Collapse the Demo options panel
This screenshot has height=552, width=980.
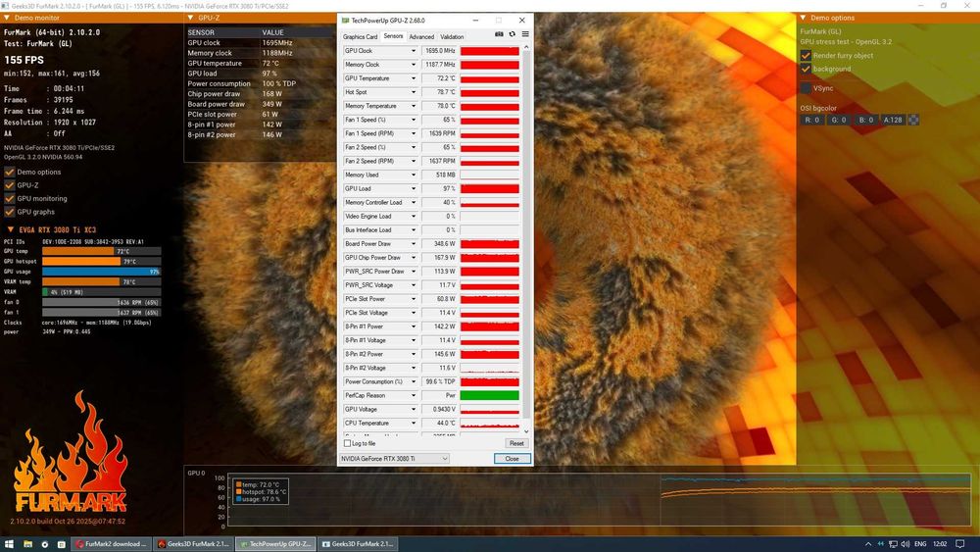pos(804,18)
